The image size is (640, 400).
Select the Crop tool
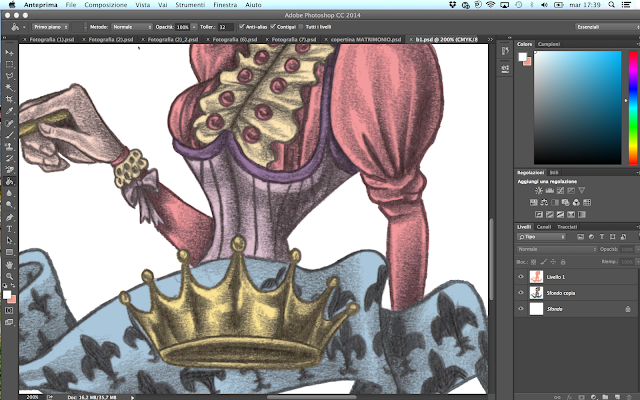click(9, 99)
